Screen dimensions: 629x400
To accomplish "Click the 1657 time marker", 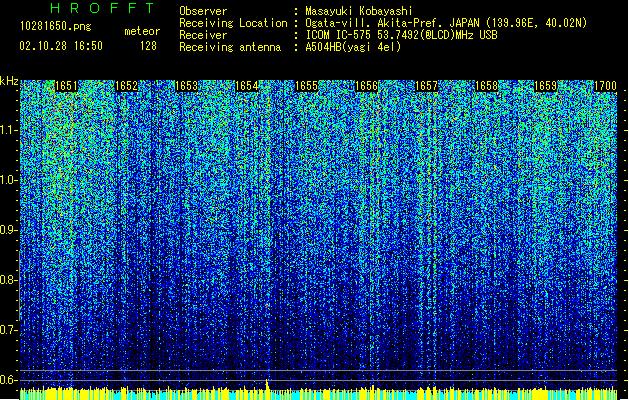I will click(426, 86).
